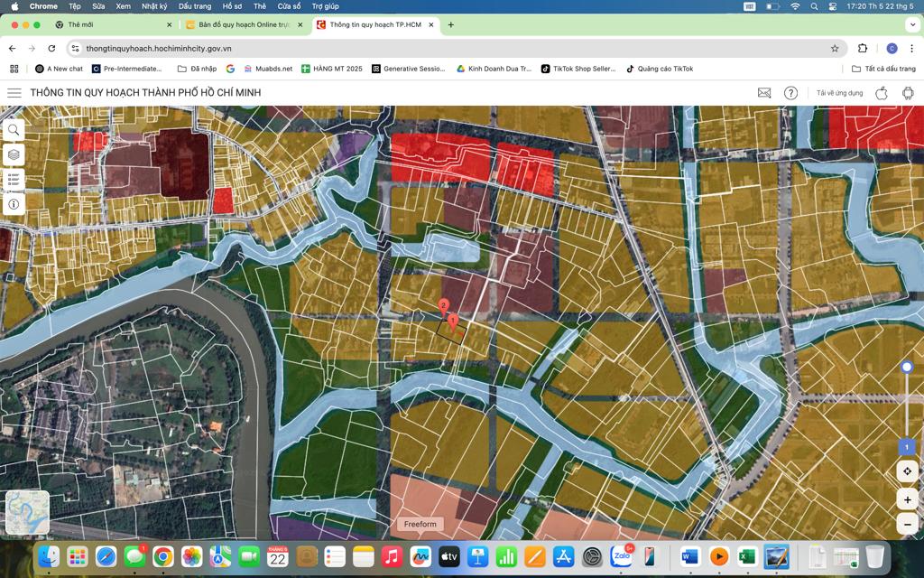Image resolution: width=924 pixels, height=578 pixels.
Task: Expand the hamburger side menu
Action: click(x=14, y=93)
